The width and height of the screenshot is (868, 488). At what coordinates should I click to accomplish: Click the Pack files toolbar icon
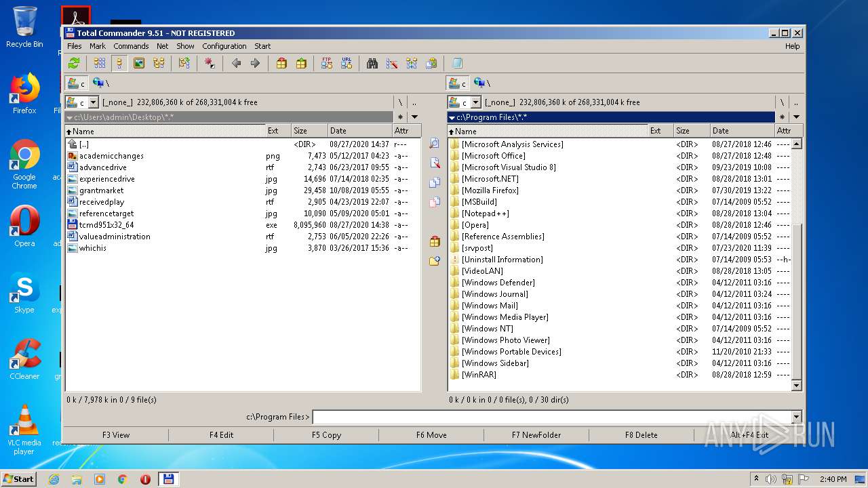pos(281,63)
